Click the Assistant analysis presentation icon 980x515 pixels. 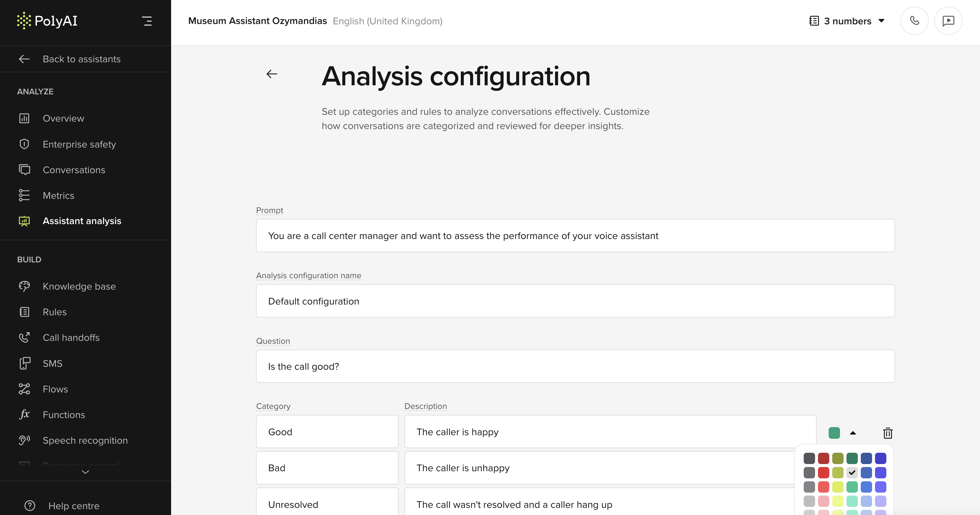click(x=24, y=221)
